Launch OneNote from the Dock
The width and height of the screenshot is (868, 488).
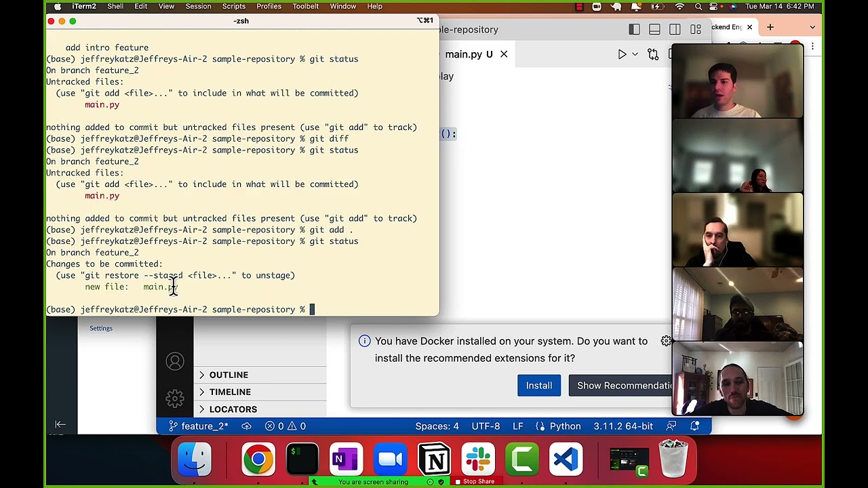click(346, 460)
